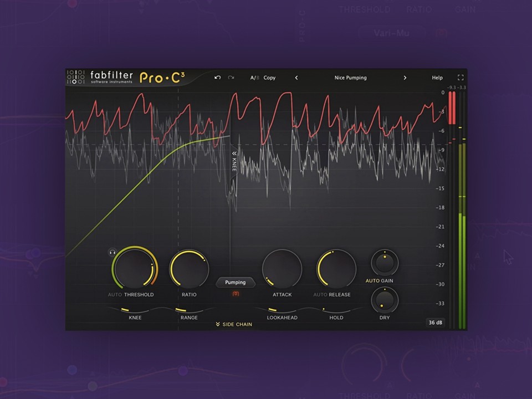Load the next preset with the right arrow
Viewport: 532px width, 399px height.
(405, 78)
